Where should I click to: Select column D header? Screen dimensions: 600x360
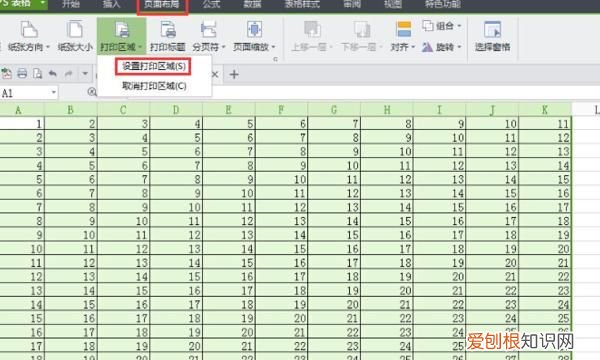(x=176, y=110)
